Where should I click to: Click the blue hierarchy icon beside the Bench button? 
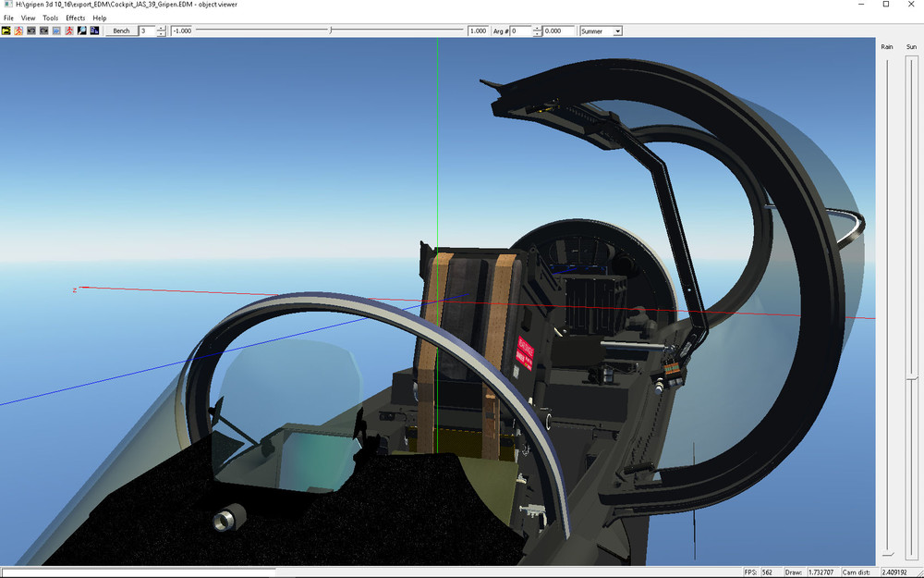tap(94, 31)
